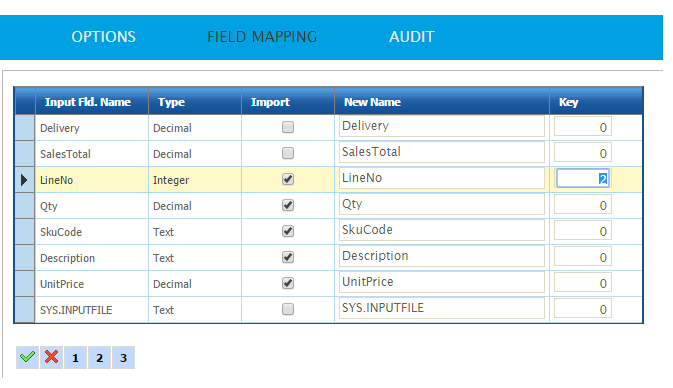The width and height of the screenshot is (673, 388).
Task: Click page button 1
Action: 76,358
